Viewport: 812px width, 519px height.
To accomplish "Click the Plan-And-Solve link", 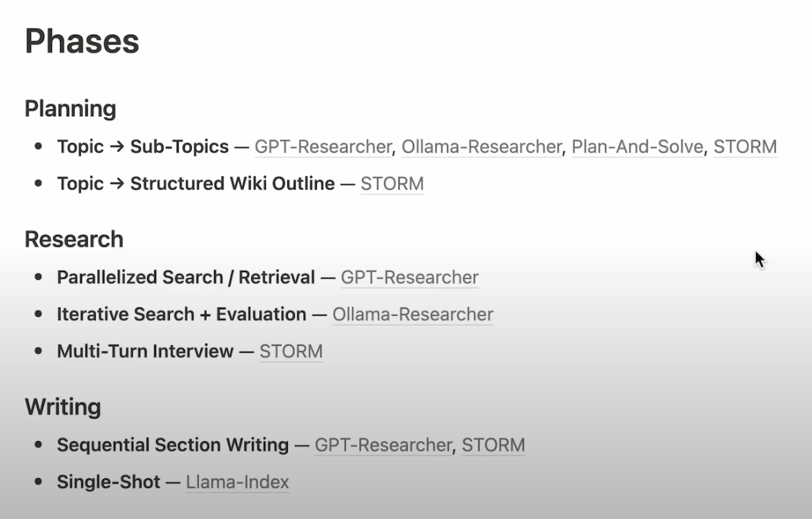I will coord(637,147).
